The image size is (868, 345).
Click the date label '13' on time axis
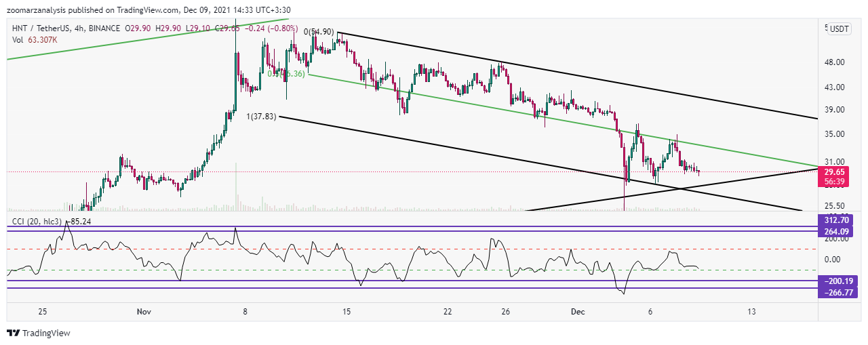coord(751,312)
